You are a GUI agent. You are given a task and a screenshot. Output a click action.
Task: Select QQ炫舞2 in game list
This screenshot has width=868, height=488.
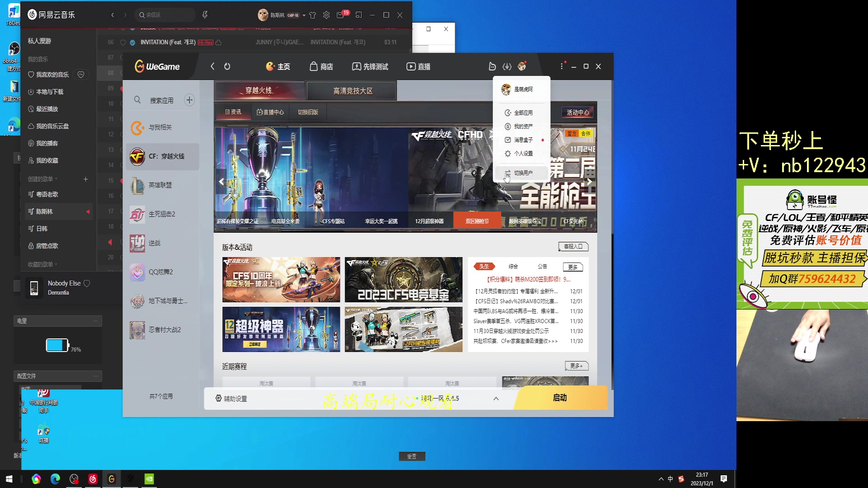(x=163, y=272)
